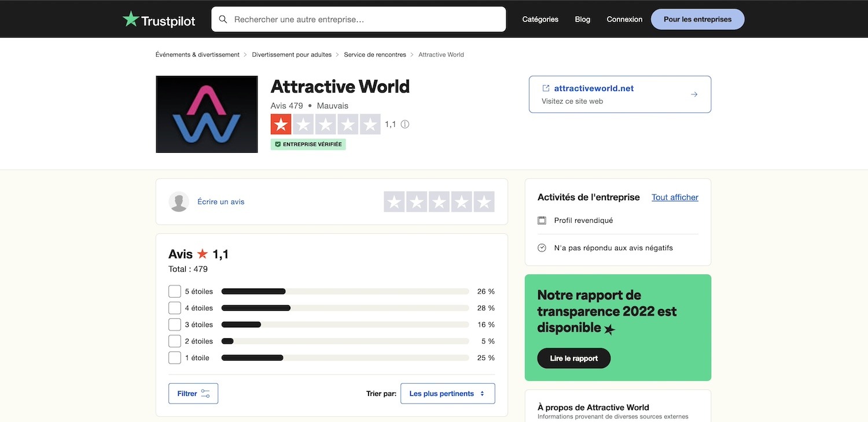868x422 pixels.
Task: Check the 1 étoile filter checkbox
Action: [x=174, y=357]
